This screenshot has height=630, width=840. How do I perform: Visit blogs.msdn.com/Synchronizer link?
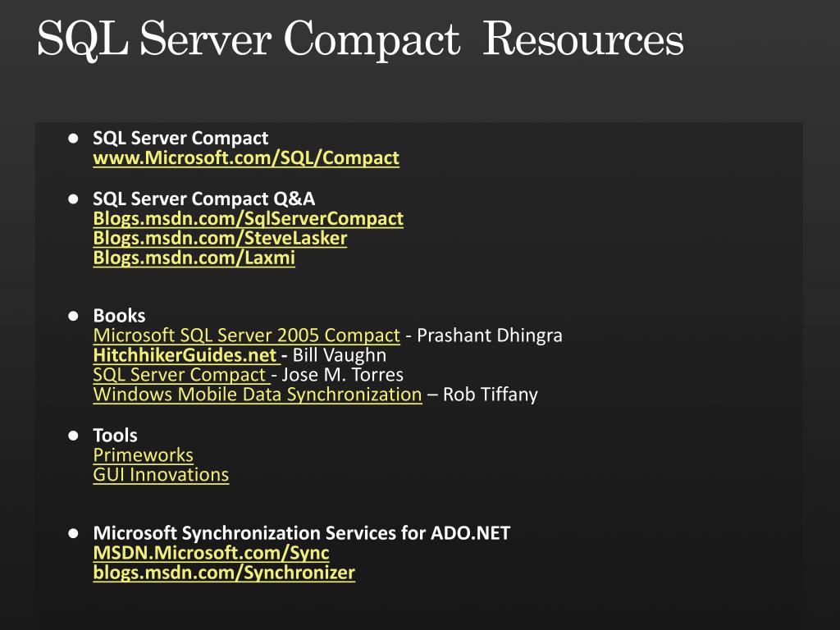point(224,572)
